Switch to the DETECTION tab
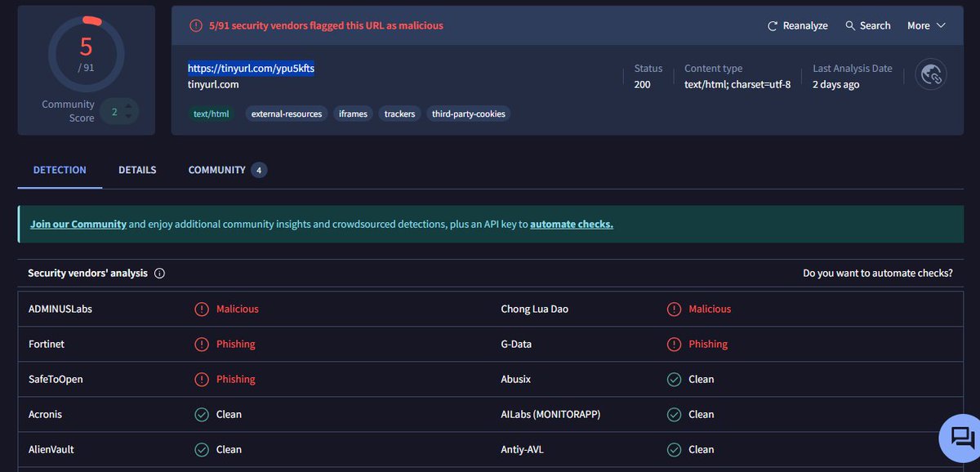This screenshot has height=472, width=980. coord(60,170)
